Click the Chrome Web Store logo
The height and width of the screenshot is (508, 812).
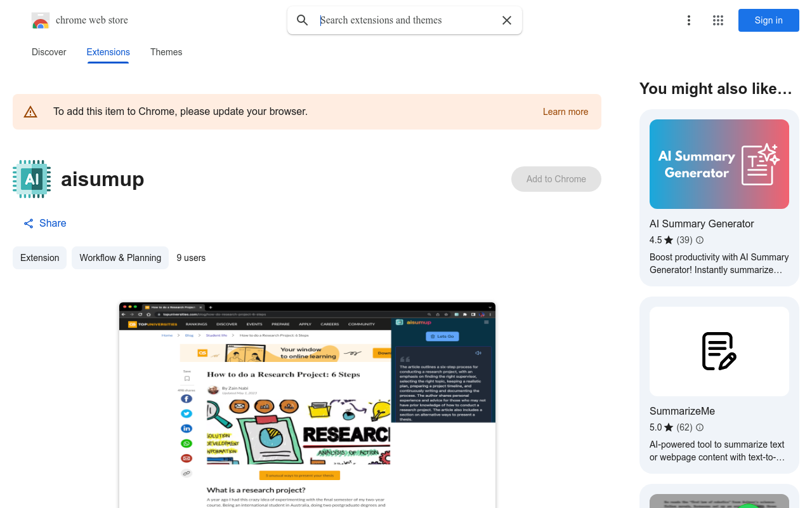pos(41,20)
